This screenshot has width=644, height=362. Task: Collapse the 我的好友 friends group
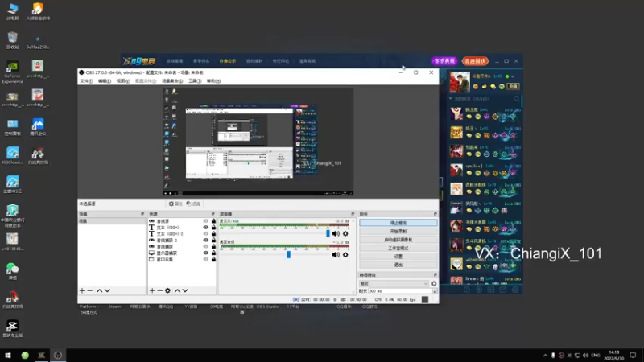click(451, 98)
